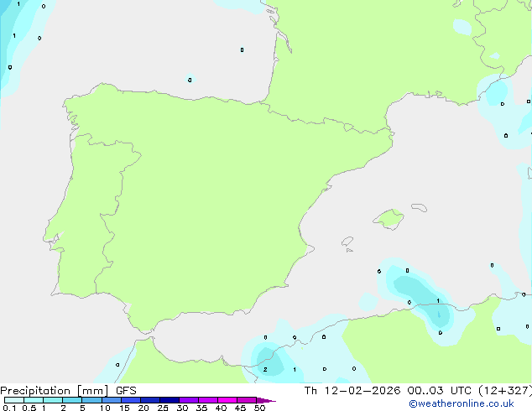Click the date text '12-02-2026'

[x=362, y=391]
